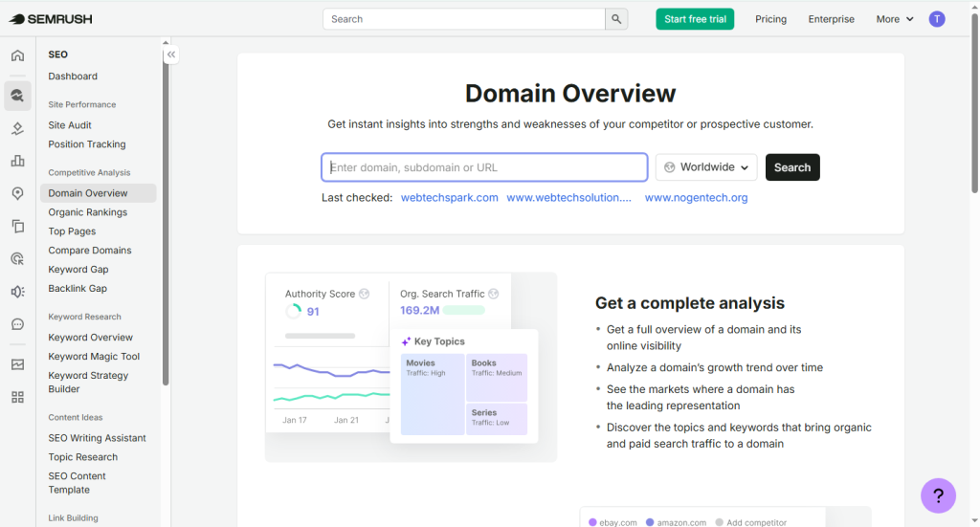The image size is (980, 527).
Task: Go to Position Tracking
Action: [87, 144]
